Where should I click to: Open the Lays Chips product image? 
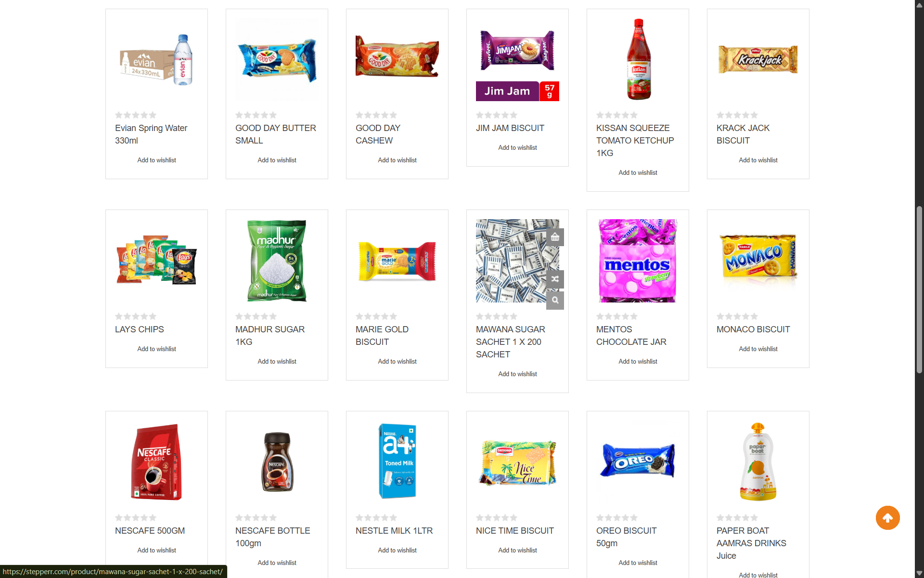tap(156, 261)
